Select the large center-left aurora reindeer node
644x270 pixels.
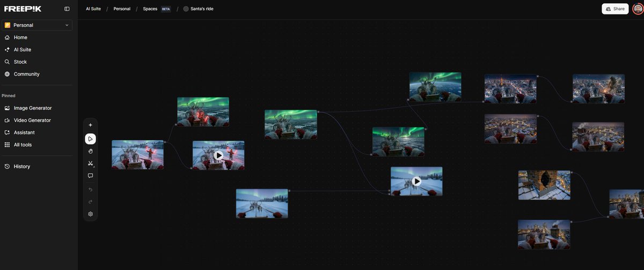291,124
